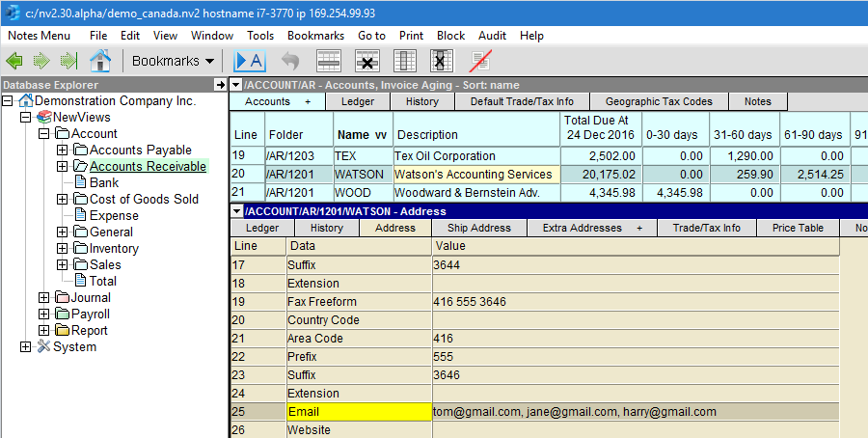
Task: Click the delete column toolbar icon
Action: click(x=441, y=61)
